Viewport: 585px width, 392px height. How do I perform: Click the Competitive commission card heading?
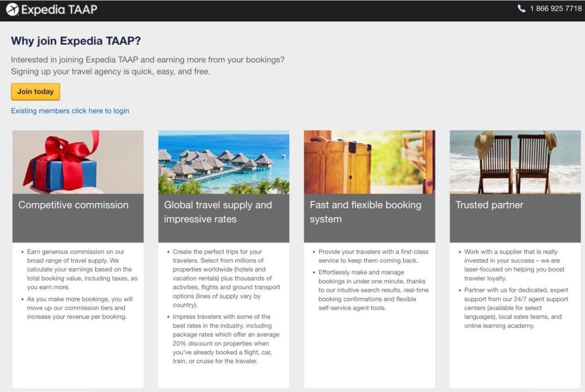coord(74,205)
